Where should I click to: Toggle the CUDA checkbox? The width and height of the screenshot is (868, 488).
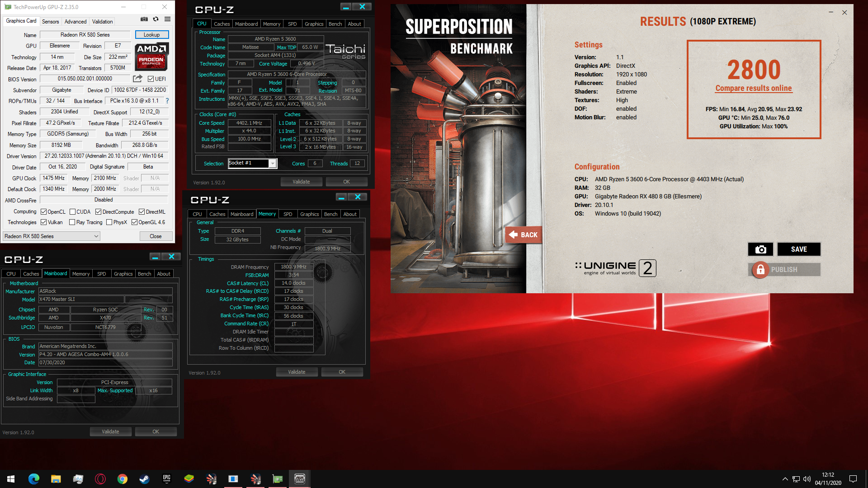(72, 212)
